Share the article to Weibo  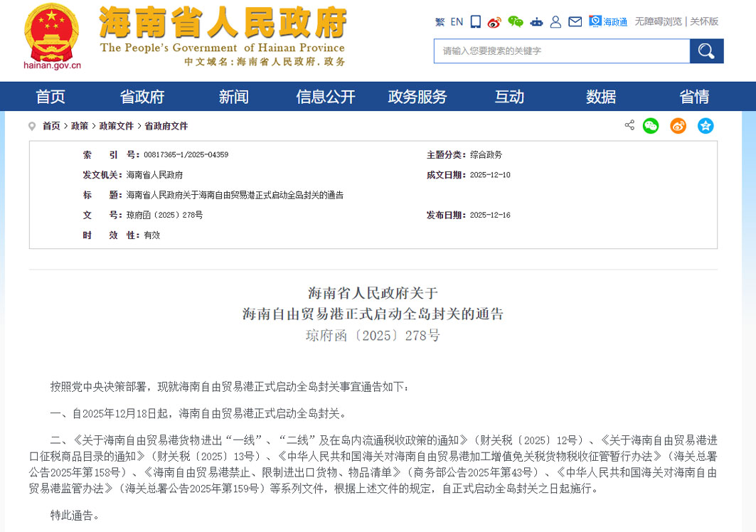tap(677, 126)
